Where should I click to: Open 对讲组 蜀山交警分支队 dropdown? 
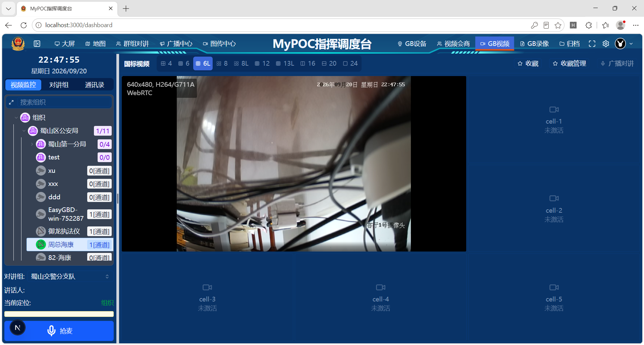pos(70,276)
